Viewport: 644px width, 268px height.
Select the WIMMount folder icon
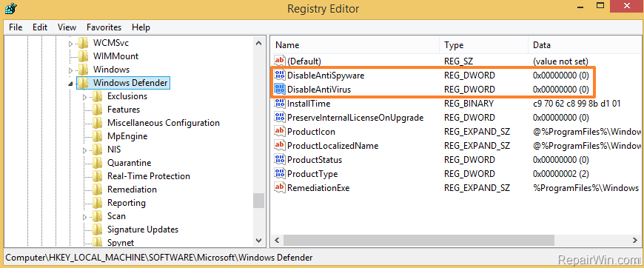83,56
